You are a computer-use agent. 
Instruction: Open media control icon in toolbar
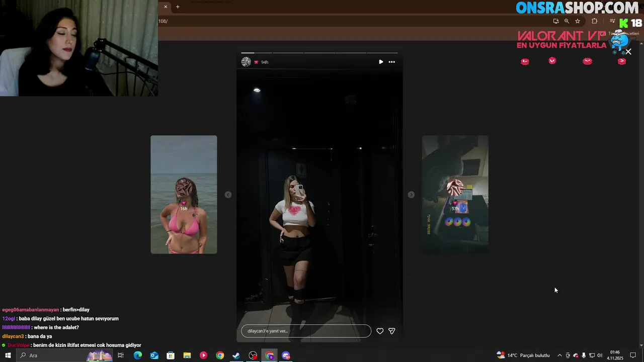[x=612, y=21]
